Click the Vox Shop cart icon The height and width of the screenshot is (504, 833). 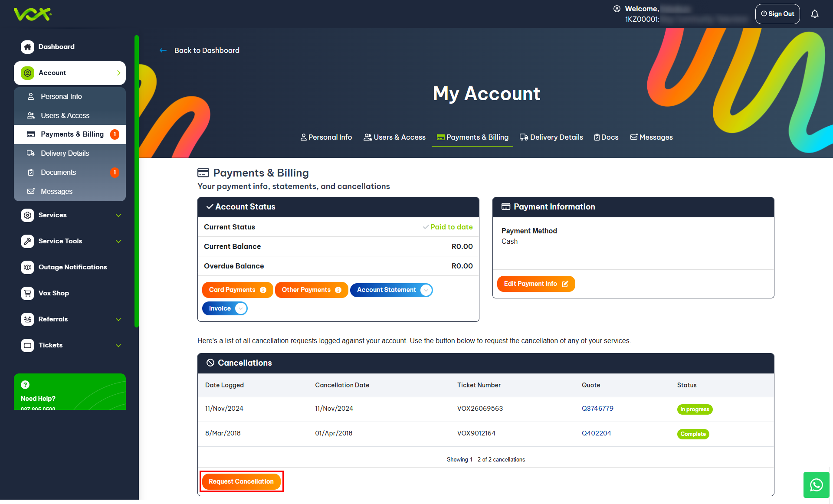pos(27,293)
